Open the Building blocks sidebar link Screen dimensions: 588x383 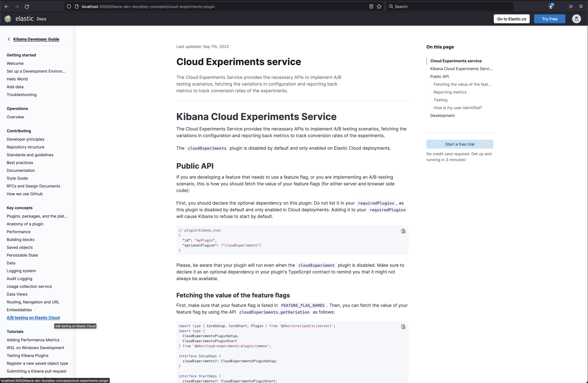[x=21, y=240]
